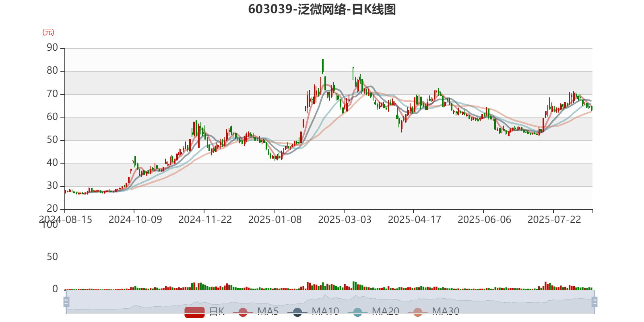Click the green candlestick near 80 in March 2025

(353, 73)
